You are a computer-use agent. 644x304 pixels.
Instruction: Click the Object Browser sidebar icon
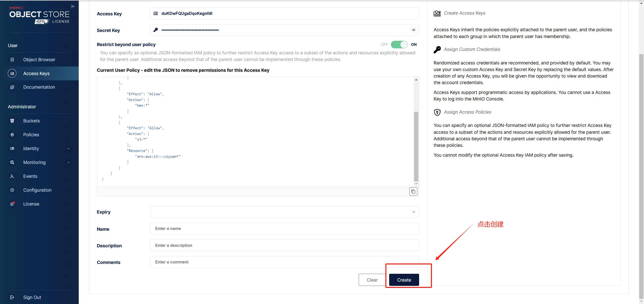coord(12,60)
